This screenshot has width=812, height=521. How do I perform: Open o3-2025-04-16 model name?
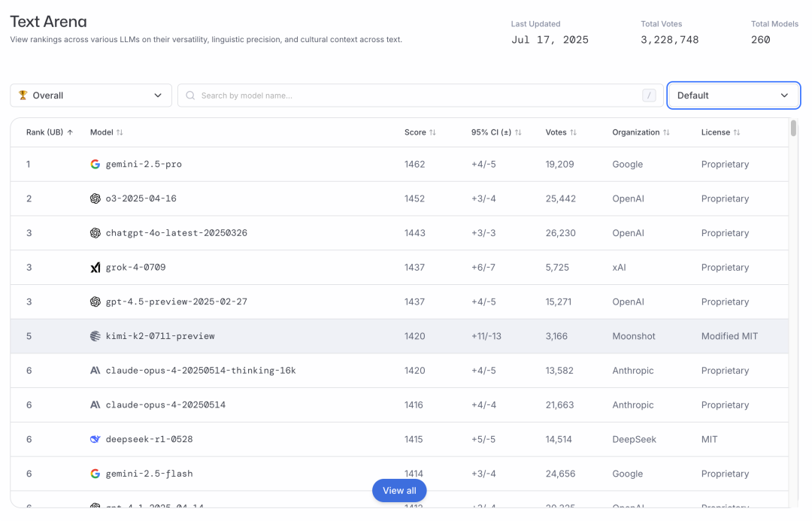pyautogui.click(x=141, y=198)
